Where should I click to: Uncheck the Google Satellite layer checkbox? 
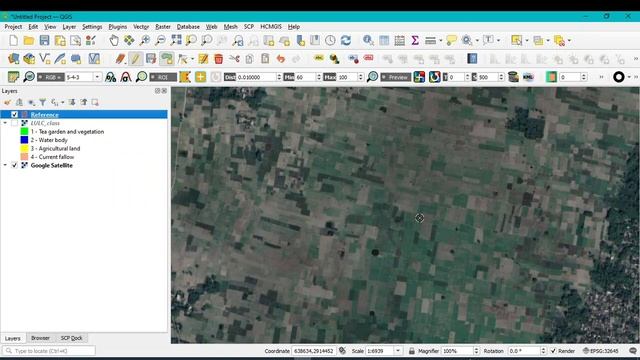pos(15,165)
